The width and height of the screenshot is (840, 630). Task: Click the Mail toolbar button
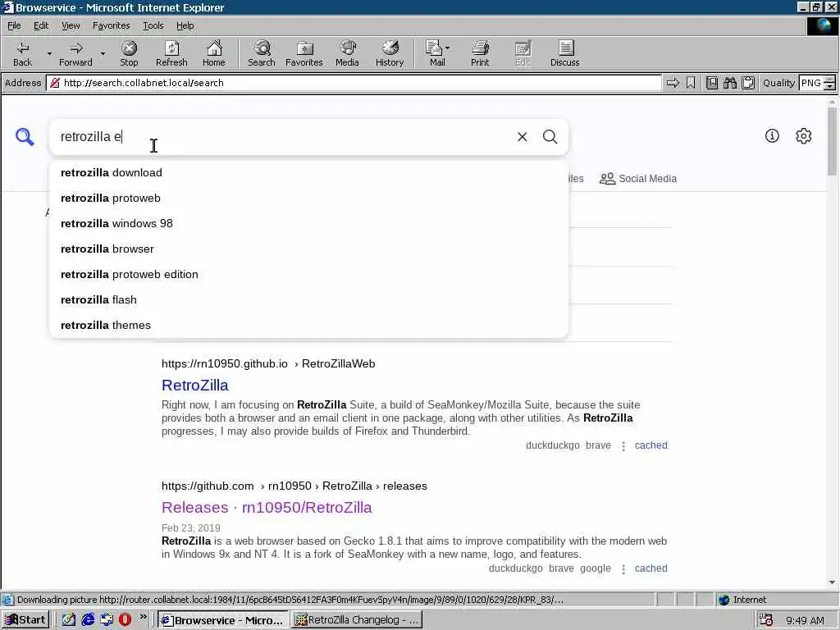[x=436, y=53]
